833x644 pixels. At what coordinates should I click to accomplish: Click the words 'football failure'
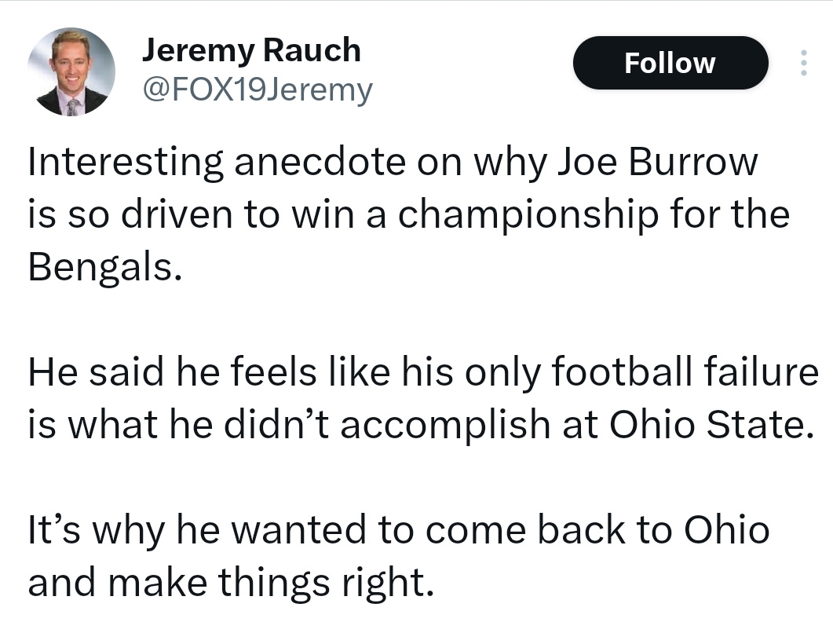click(685, 371)
